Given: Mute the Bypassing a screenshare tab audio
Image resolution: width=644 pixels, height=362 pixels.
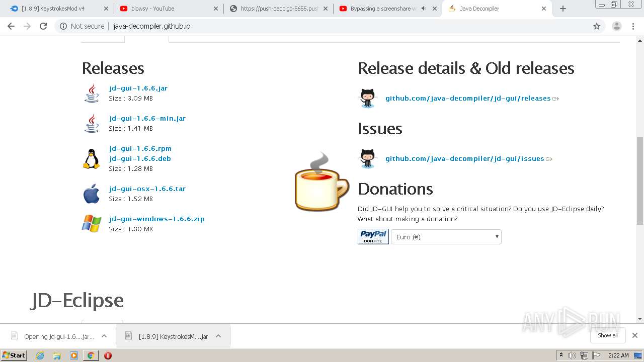Looking at the screenshot, I should [x=424, y=9].
